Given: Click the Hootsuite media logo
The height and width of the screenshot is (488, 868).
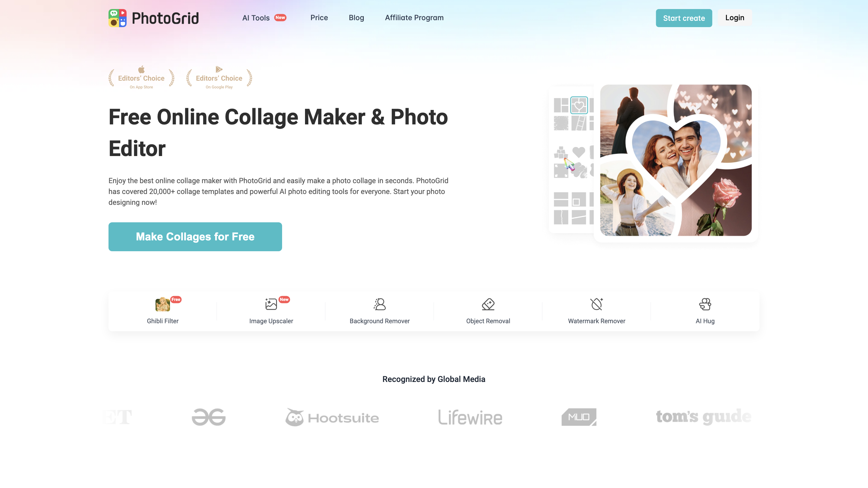Looking at the screenshot, I should (332, 417).
